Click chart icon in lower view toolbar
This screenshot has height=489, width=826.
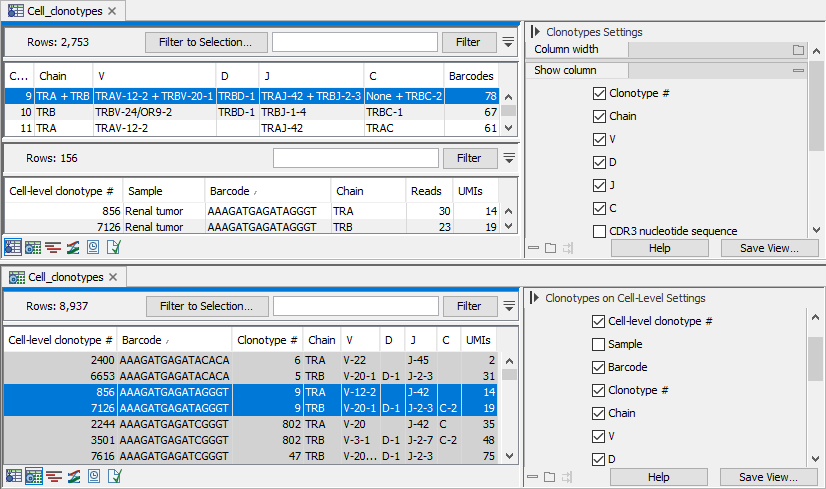point(73,476)
